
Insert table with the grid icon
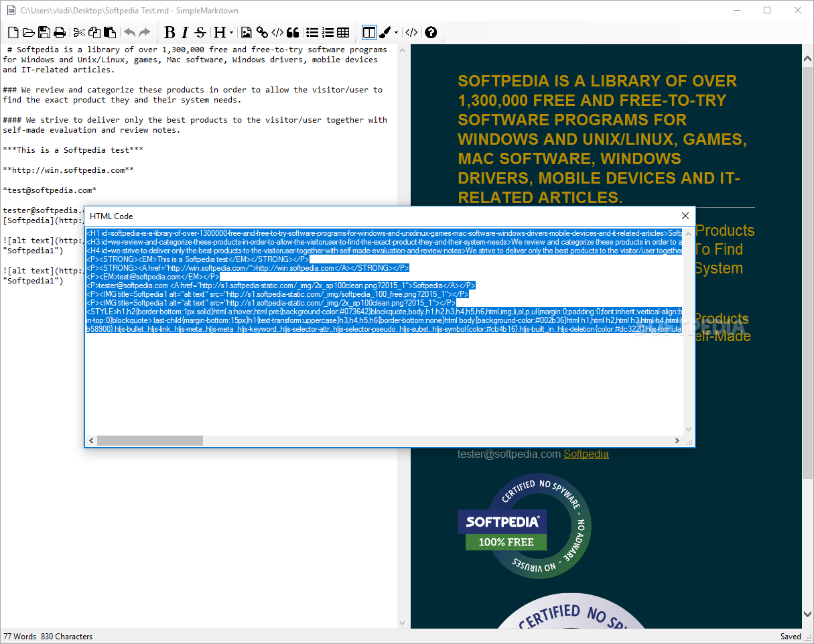343,32
